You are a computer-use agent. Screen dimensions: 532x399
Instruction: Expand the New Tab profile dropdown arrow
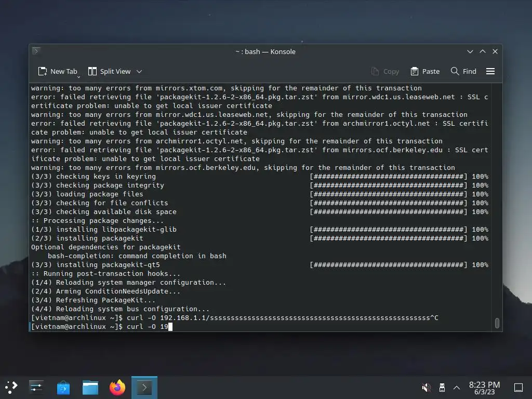point(79,77)
